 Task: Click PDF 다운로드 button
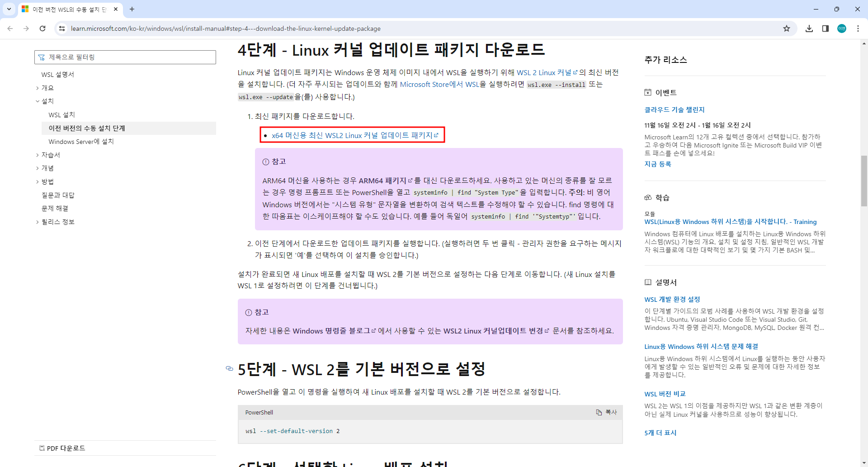62,448
